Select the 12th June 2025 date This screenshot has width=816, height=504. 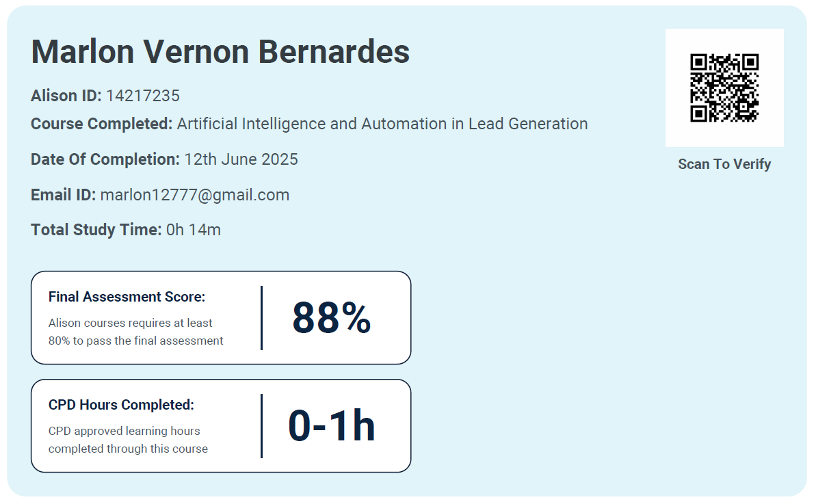241,159
